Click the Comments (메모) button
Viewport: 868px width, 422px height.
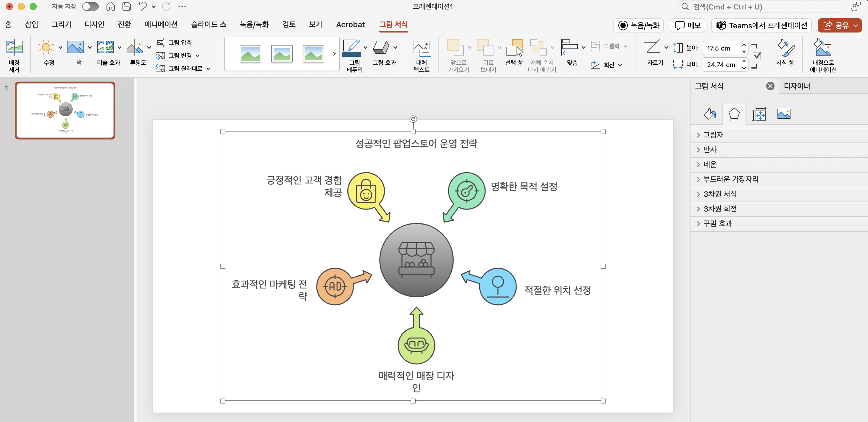(x=688, y=26)
